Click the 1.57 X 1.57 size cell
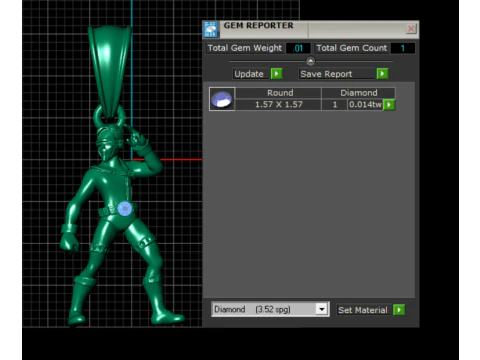The height and width of the screenshot is (360, 480). pyautogui.click(x=278, y=105)
